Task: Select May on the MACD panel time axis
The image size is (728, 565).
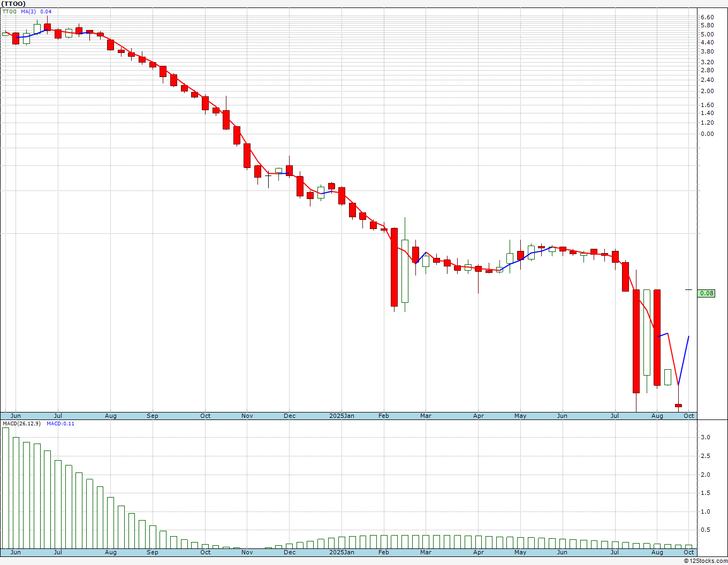Action: [520, 552]
